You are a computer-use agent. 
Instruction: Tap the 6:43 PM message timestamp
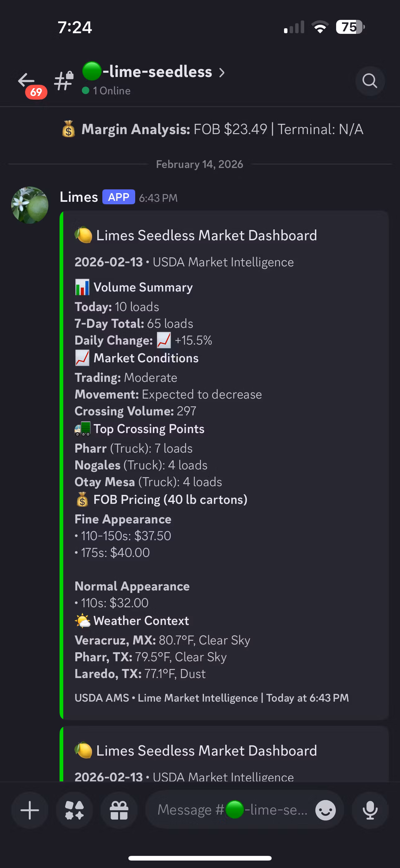158,198
